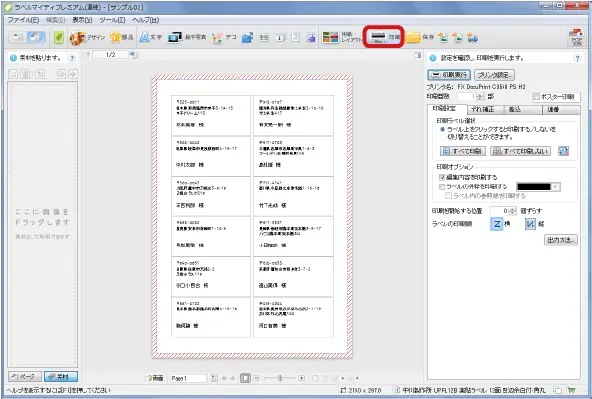Image resolution: width=592 pixels, height=399 pixels.
Task: Open the ヘルプ(H) menu
Action: click(x=146, y=20)
